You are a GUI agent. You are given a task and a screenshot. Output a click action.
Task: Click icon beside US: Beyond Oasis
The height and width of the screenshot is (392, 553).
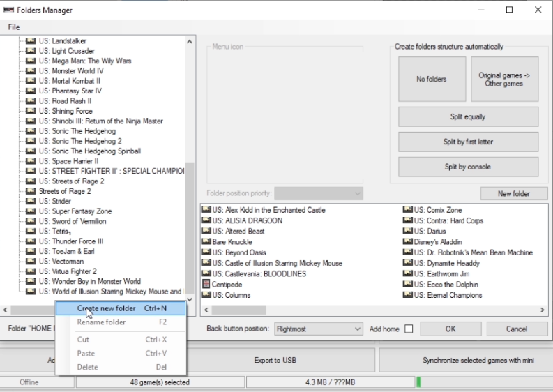click(x=206, y=252)
